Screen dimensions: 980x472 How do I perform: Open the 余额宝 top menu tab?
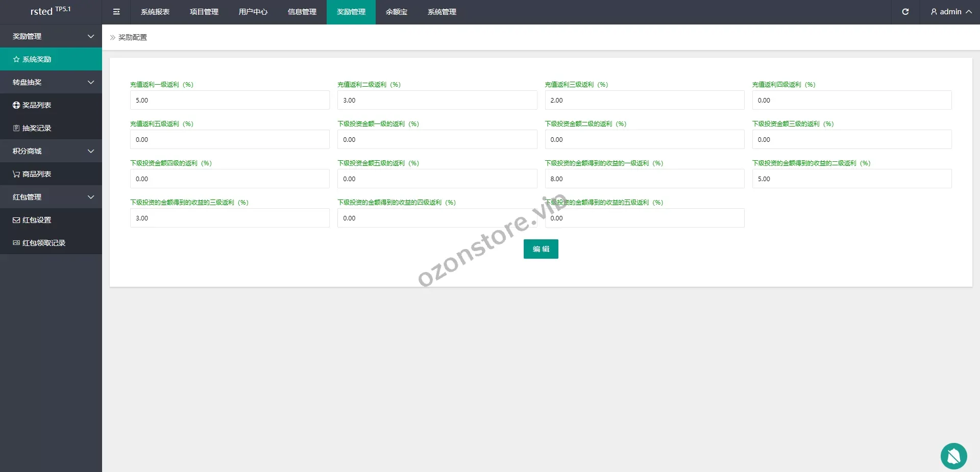click(x=397, y=12)
